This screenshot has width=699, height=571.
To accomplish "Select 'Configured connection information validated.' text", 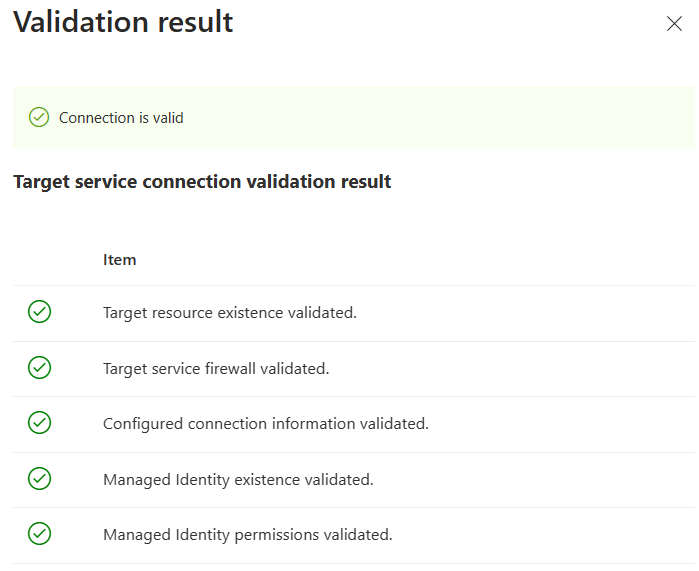I will [265, 424].
